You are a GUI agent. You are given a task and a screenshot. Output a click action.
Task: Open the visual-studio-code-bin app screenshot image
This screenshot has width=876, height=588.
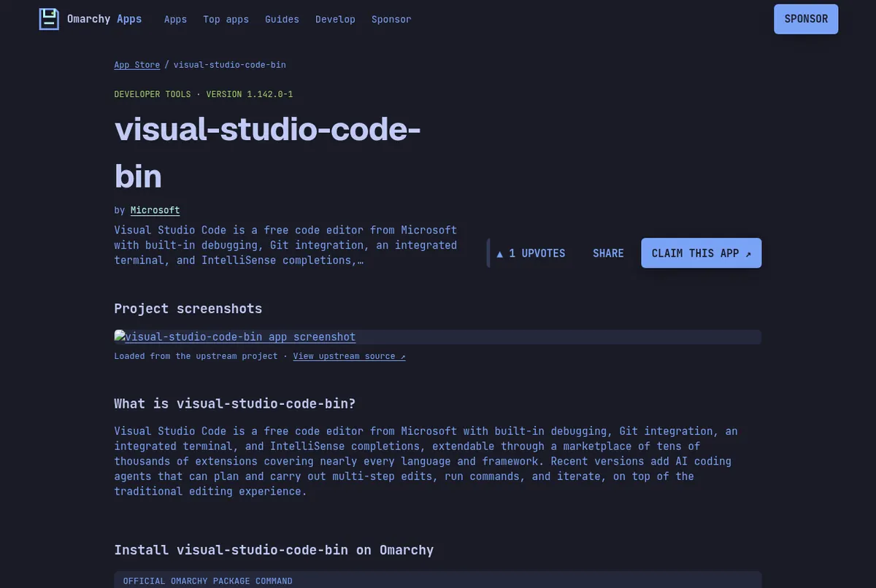click(x=437, y=337)
